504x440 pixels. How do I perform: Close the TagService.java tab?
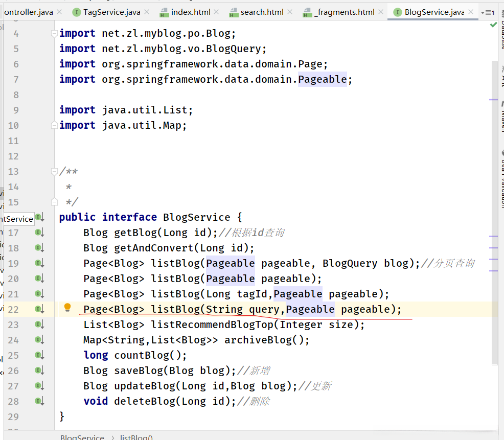pos(148,12)
